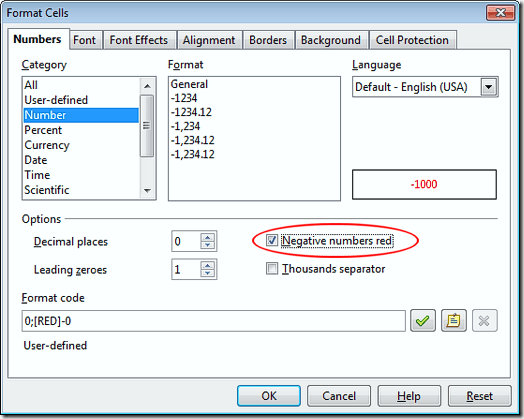Choose the Currency category
The image size is (524, 419).
pos(81,145)
